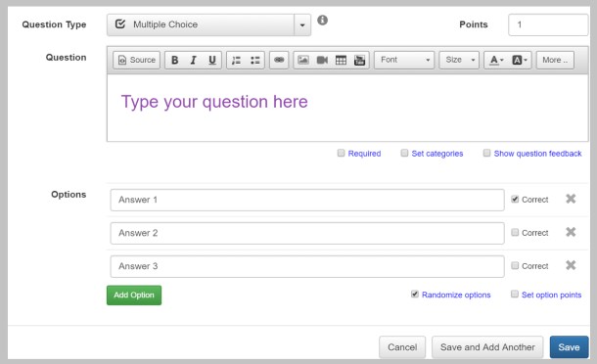
Task: Enable the Set option points checkbox
Action: click(515, 294)
